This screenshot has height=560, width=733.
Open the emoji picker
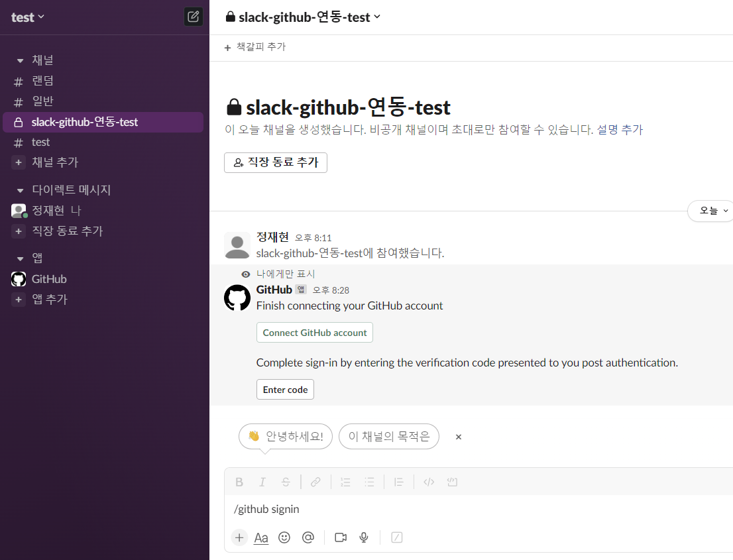click(x=284, y=537)
